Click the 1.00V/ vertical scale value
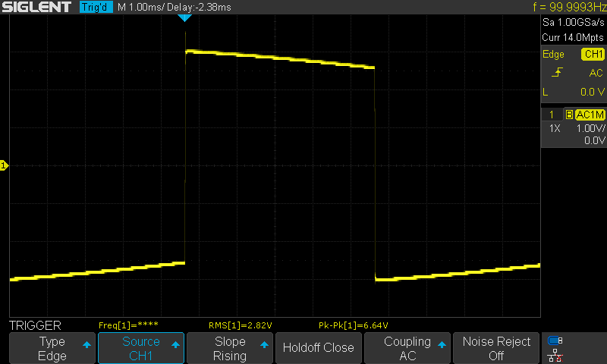Image resolution: width=607 pixels, height=364 pixels. coord(590,128)
